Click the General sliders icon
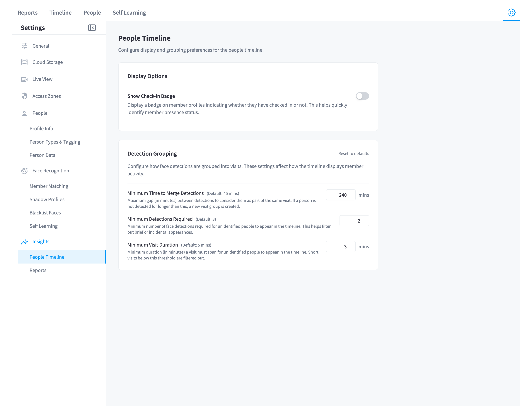Screen dimensions: 532x406 coord(24,46)
